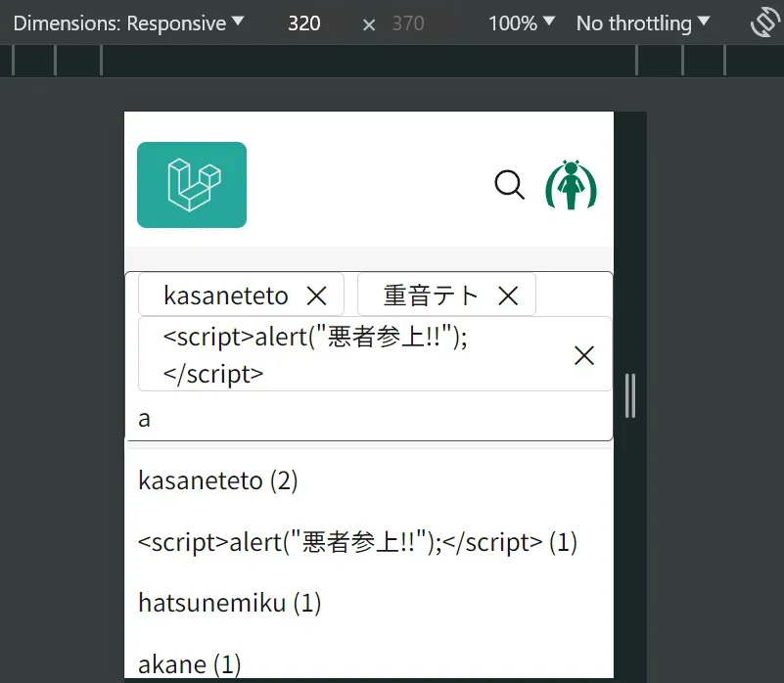Click the kasaneteto tag chip label
Screen dimensions: 784x683
pos(226,296)
